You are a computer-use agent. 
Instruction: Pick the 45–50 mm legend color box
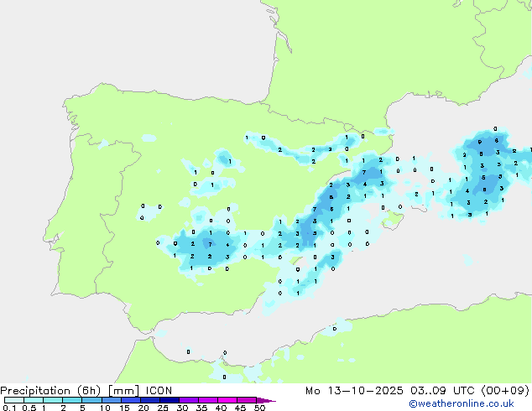point(247,400)
